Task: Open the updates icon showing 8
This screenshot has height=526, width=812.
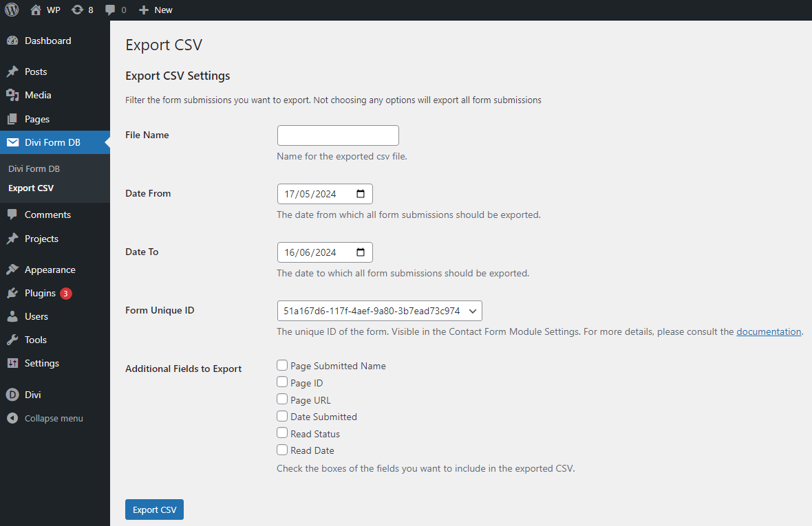Action: pyautogui.click(x=77, y=10)
